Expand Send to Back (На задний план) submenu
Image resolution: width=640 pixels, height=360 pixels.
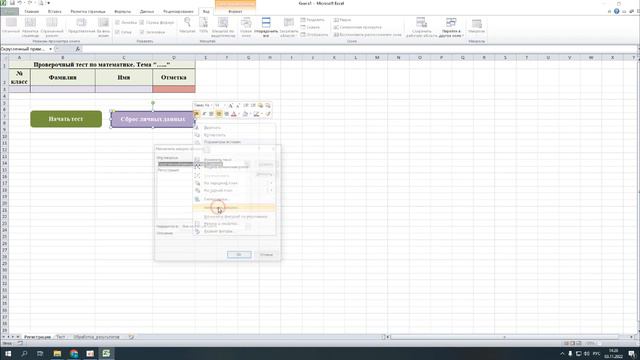[x=270, y=191]
